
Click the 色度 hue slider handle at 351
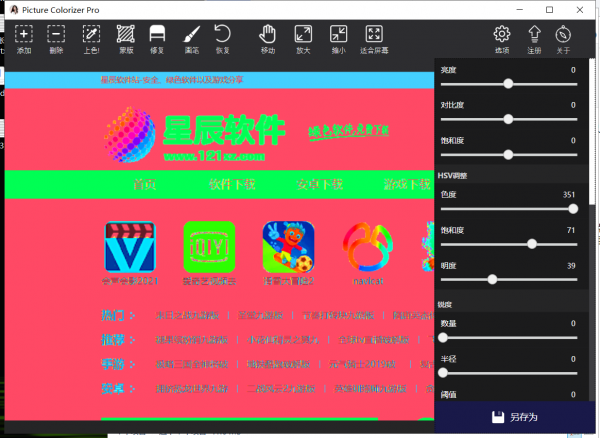[x=573, y=209]
